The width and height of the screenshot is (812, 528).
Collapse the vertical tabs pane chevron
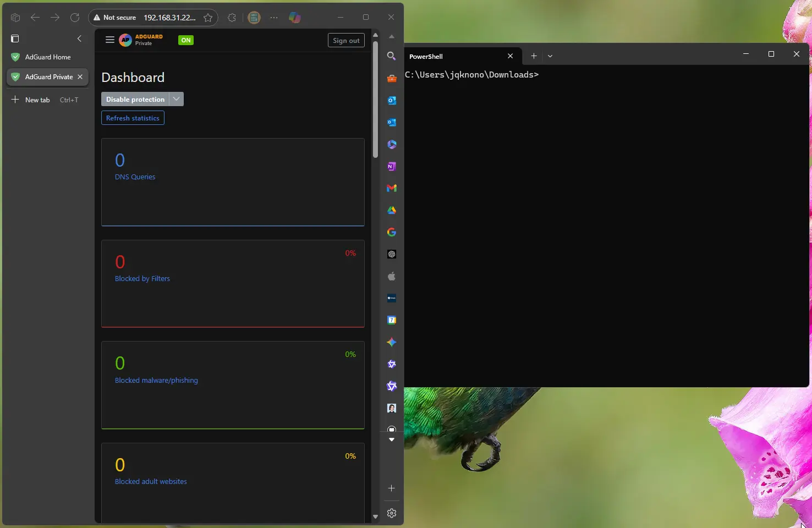pos(79,38)
